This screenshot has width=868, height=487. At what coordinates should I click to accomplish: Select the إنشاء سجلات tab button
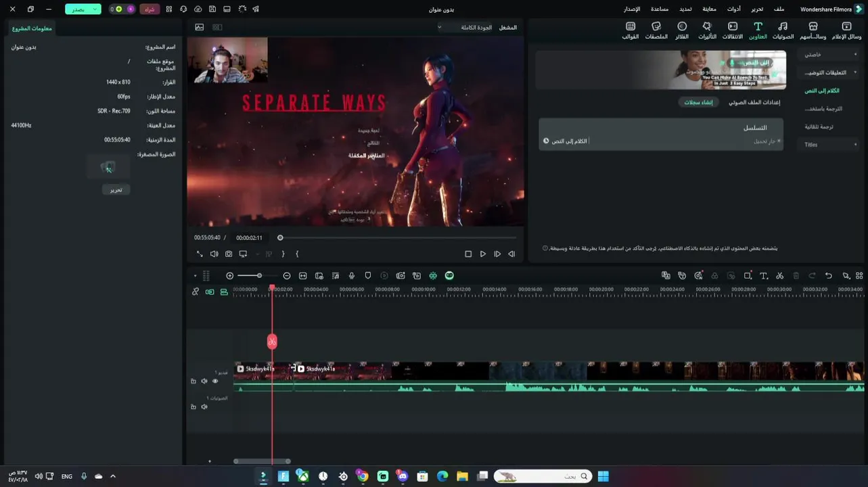pos(698,102)
